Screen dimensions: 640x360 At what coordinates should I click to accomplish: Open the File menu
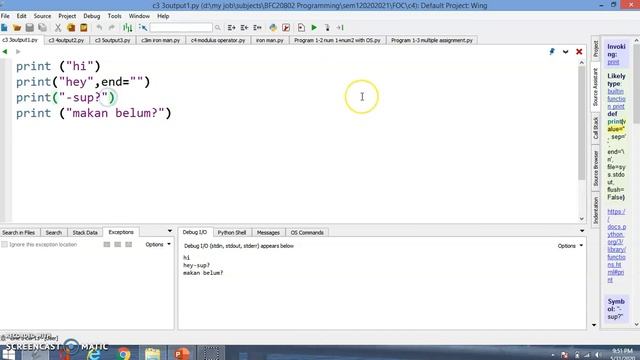pyautogui.click(x=5, y=16)
